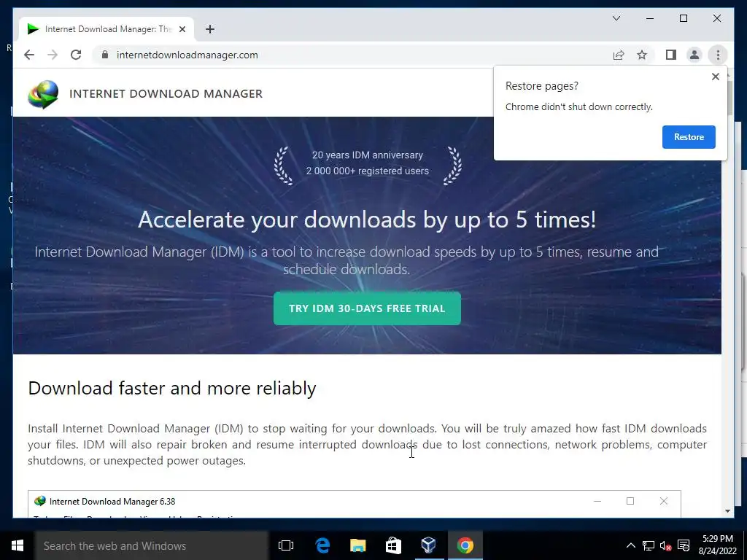Open the Windows Start menu
747x560 pixels.
click(x=18, y=545)
